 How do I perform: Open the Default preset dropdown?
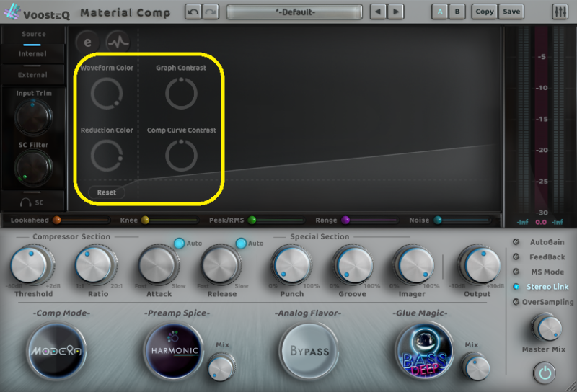pos(294,12)
